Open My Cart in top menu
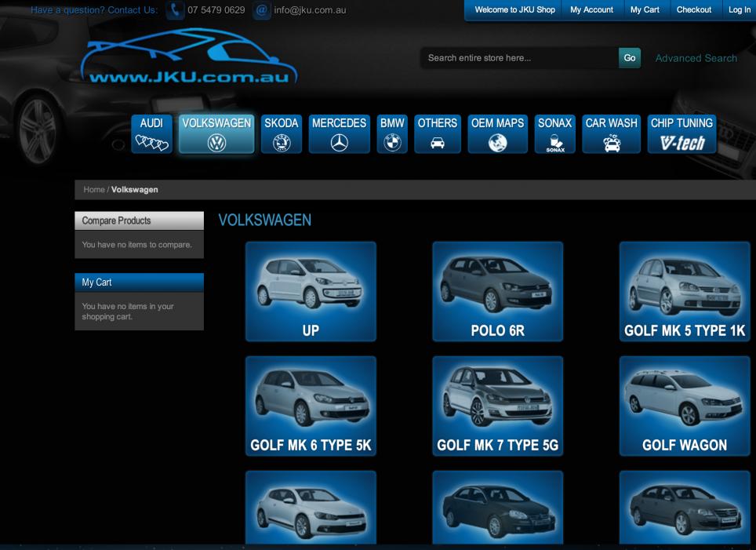Screen dimensions: 756x550 coord(645,9)
